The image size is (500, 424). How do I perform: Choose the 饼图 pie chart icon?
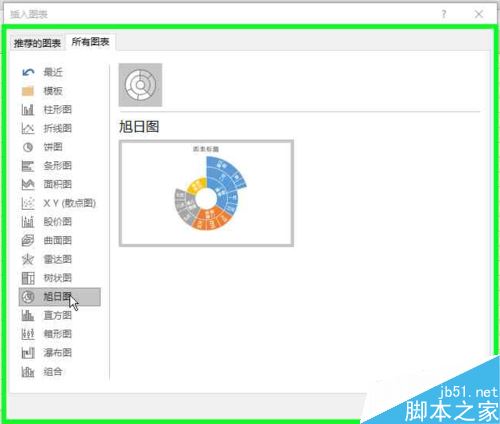tap(28, 147)
